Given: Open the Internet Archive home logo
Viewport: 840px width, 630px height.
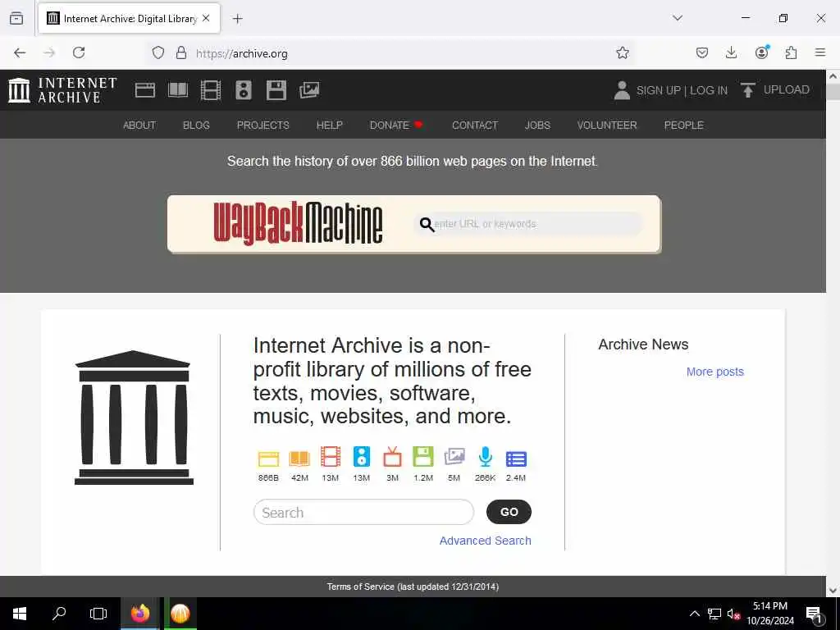Looking at the screenshot, I should pyautogui.click(x=62, y=90).
